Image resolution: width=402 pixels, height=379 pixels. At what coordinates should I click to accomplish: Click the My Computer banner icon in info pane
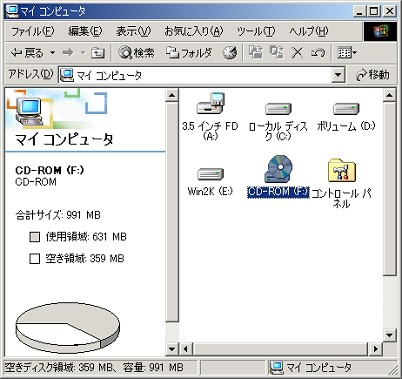pos(29,111)
